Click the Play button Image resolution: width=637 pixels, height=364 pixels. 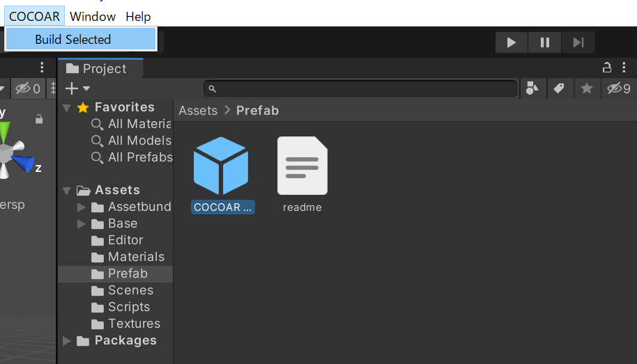512,42
